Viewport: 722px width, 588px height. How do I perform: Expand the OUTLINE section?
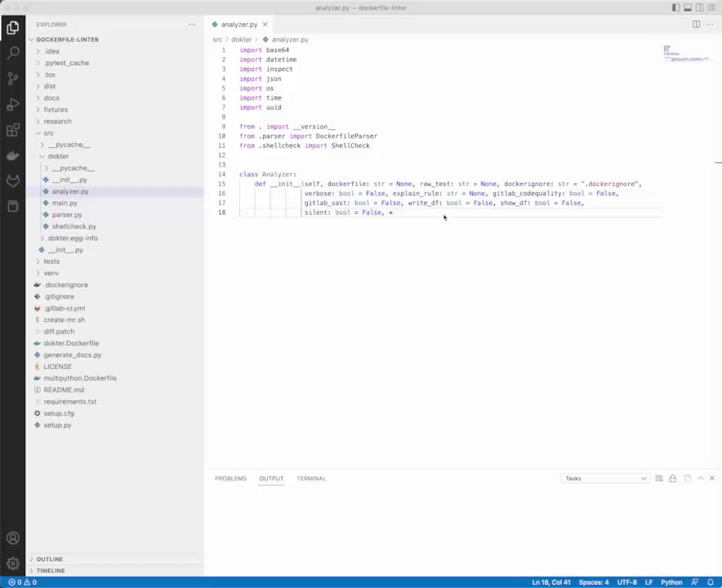[50, 559]
